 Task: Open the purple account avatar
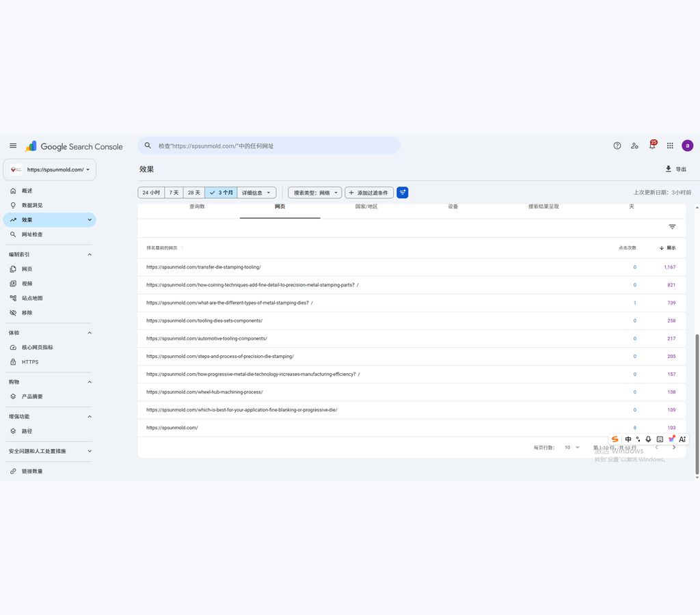688,146
